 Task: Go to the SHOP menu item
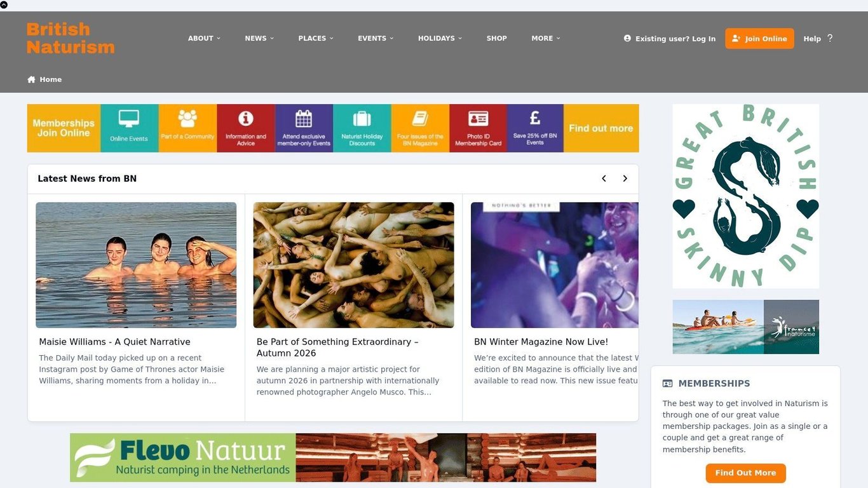pos(496,38)
